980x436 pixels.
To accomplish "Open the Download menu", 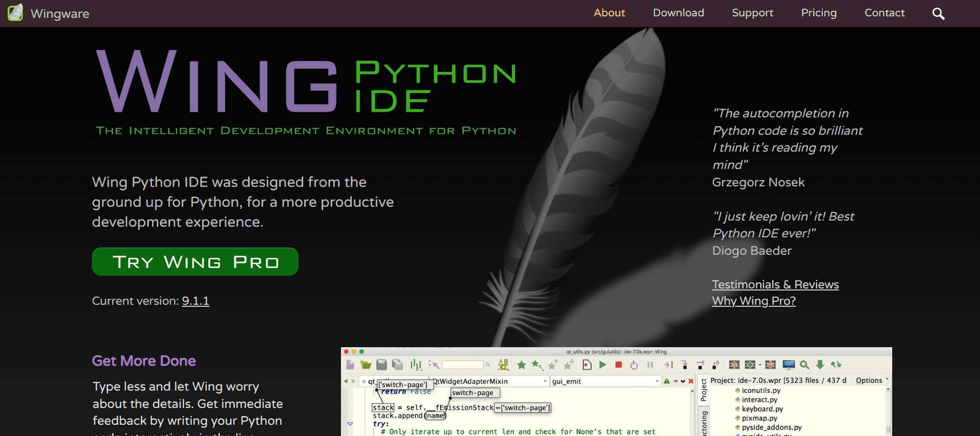I will point(678,13).
